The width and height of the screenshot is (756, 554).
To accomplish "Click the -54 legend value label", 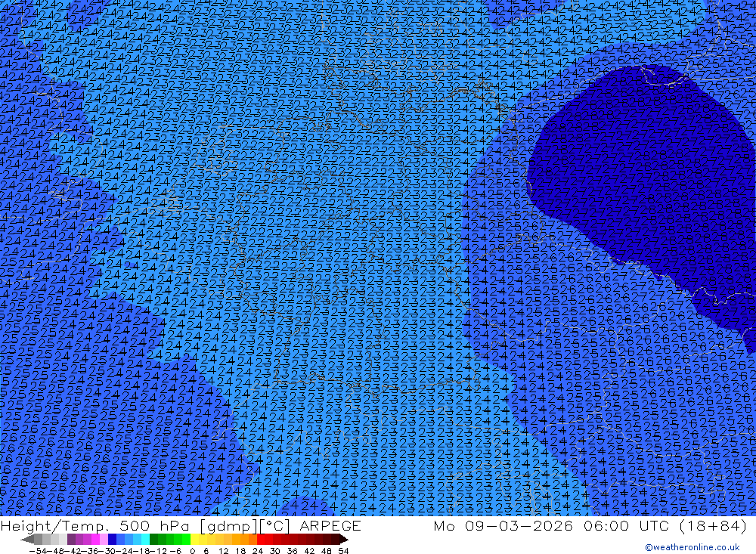I will tap(38, 551).
